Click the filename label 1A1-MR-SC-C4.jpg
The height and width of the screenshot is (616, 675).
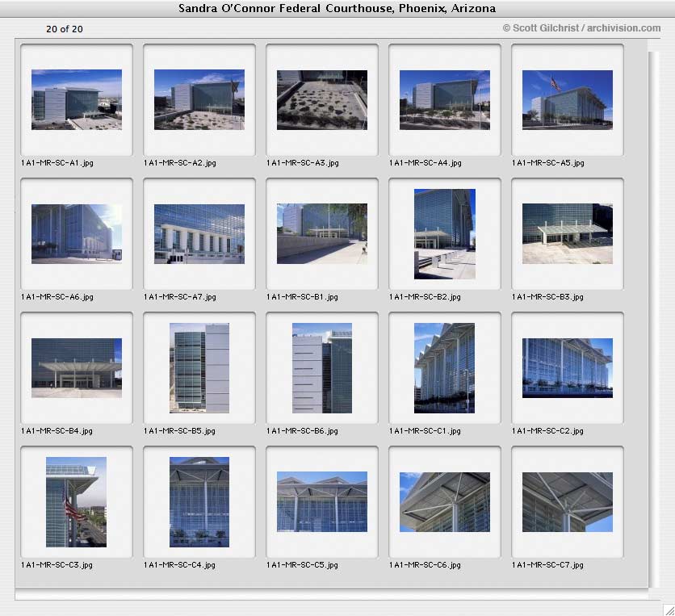click(x=179, y=565)
